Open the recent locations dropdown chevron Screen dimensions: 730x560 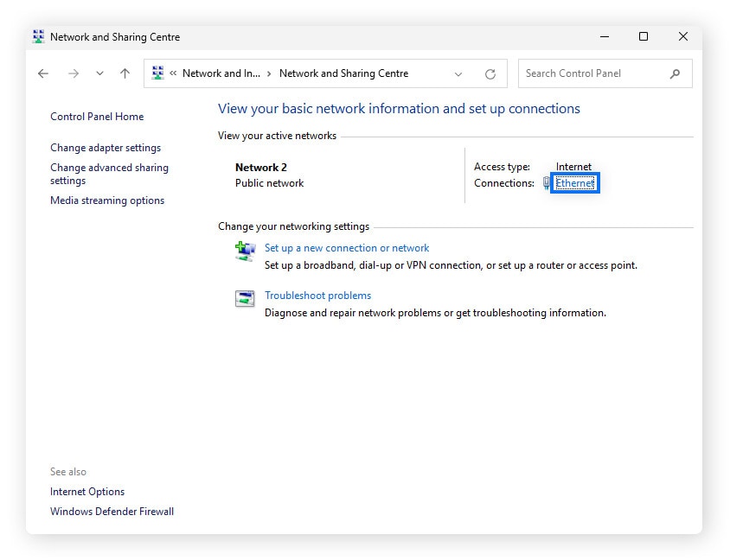point(99,73)
